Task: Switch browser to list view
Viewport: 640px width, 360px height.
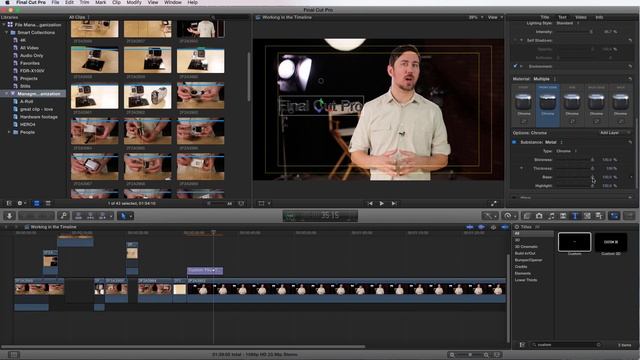Action: pyautogui.click(x=48, y=203)
